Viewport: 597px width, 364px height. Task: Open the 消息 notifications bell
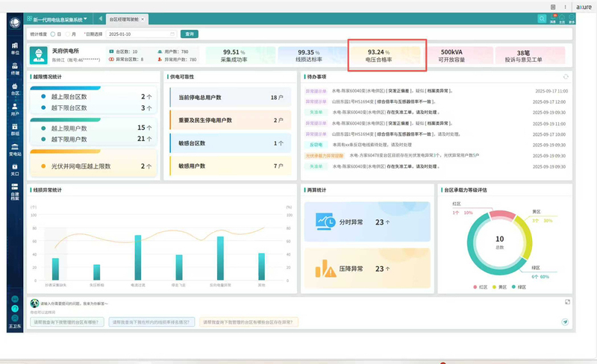[x=553, y=19]
